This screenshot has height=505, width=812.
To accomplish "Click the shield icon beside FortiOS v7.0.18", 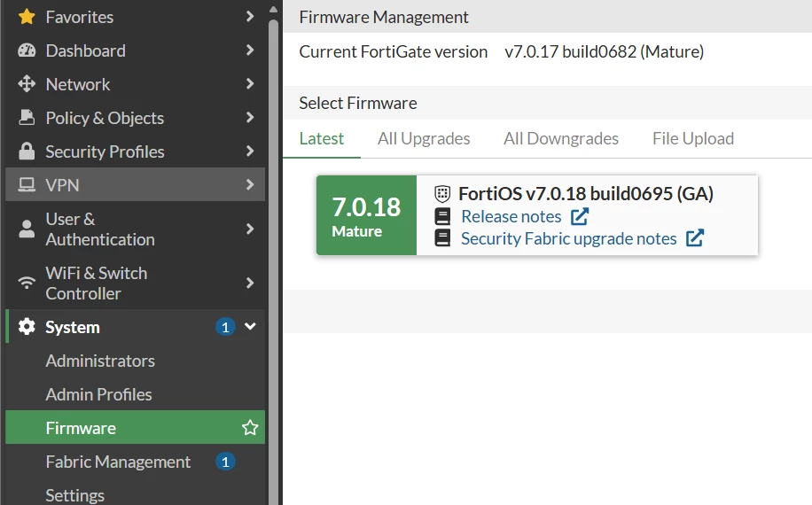I will pyautogui.click(x=442, y=193).
